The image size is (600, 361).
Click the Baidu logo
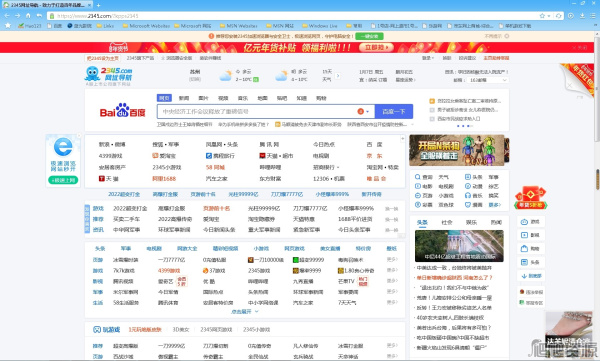(122, 111)
